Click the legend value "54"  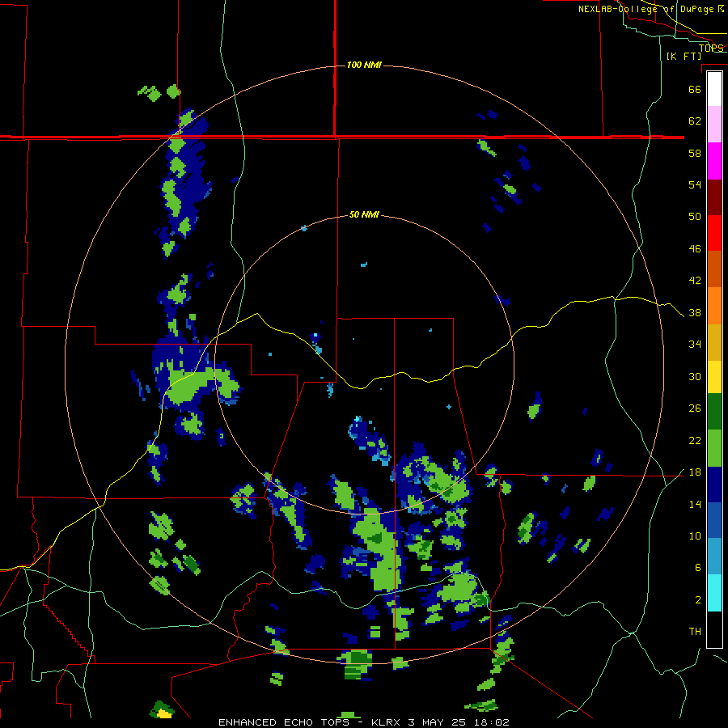point(695,184)
